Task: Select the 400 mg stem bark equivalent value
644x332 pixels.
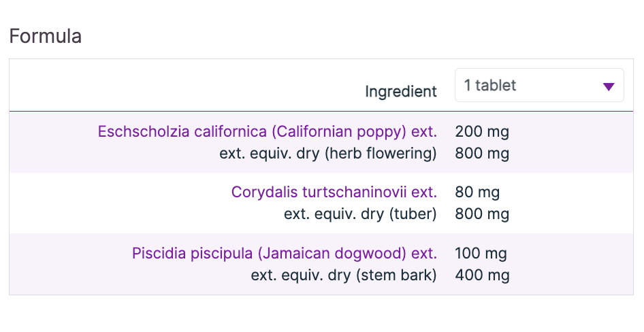Action: (482, 276)
